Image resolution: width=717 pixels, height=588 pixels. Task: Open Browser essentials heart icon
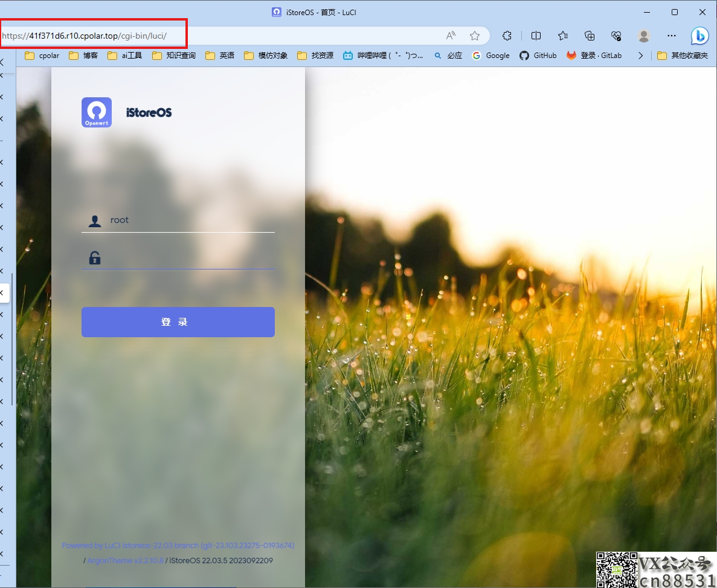coord(616,36)
